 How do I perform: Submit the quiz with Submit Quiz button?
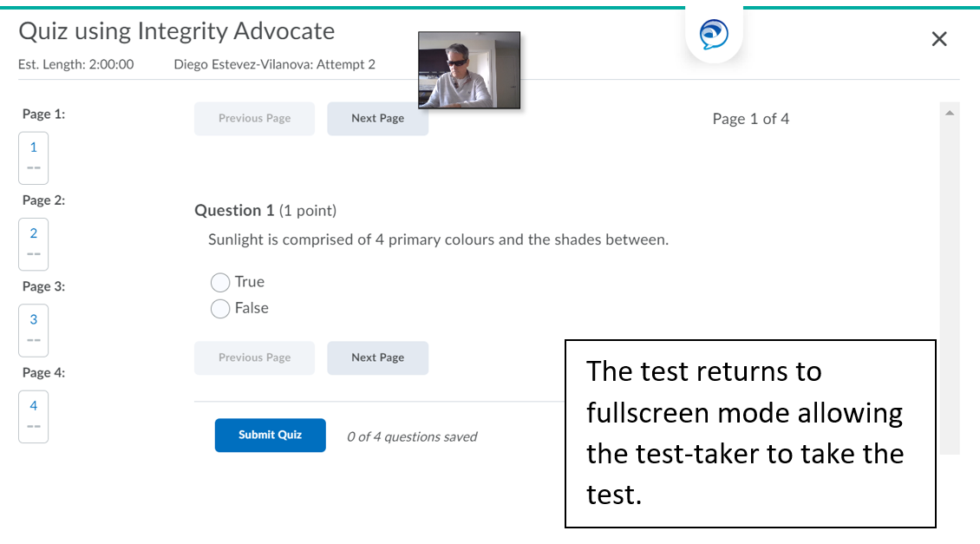(x=270, y=436)
